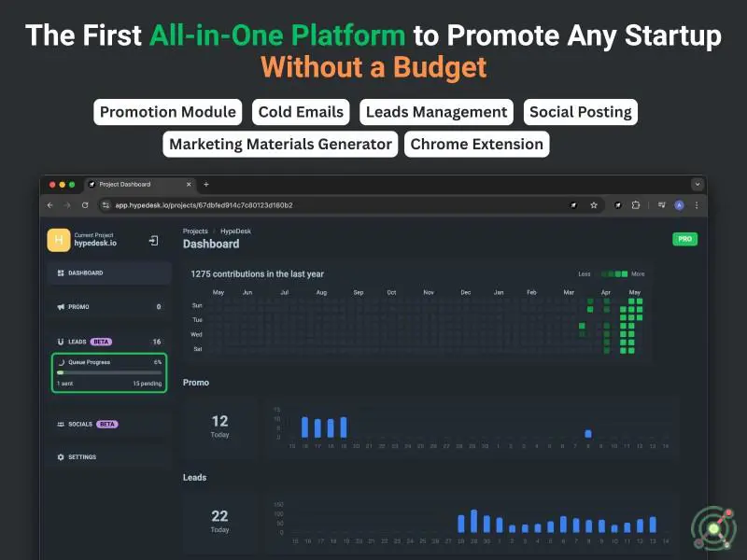Click the Queue Progress bar
This screenshot has height=560, width=747.
coord(109,371)
